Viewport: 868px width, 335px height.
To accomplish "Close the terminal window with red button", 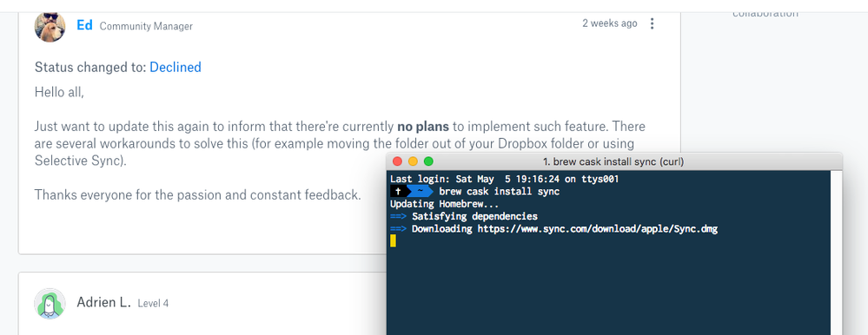I will (397, 161).
